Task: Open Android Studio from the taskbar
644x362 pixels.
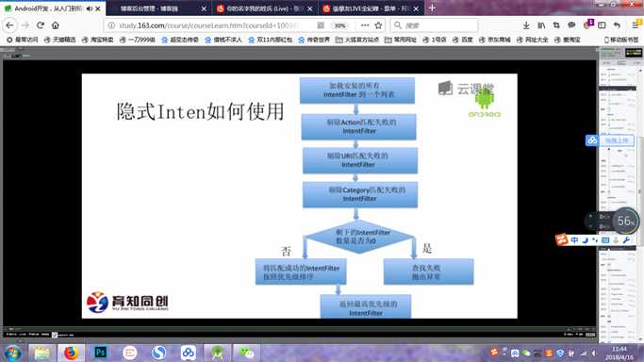Action: 217,353
